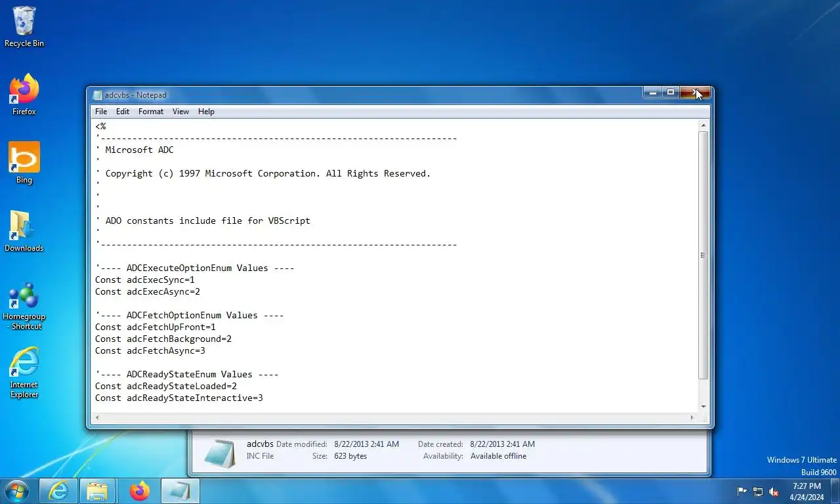Open the network tray icon
Image resolution: width=840 pixels, height=504 pixels.
point(758,492)
